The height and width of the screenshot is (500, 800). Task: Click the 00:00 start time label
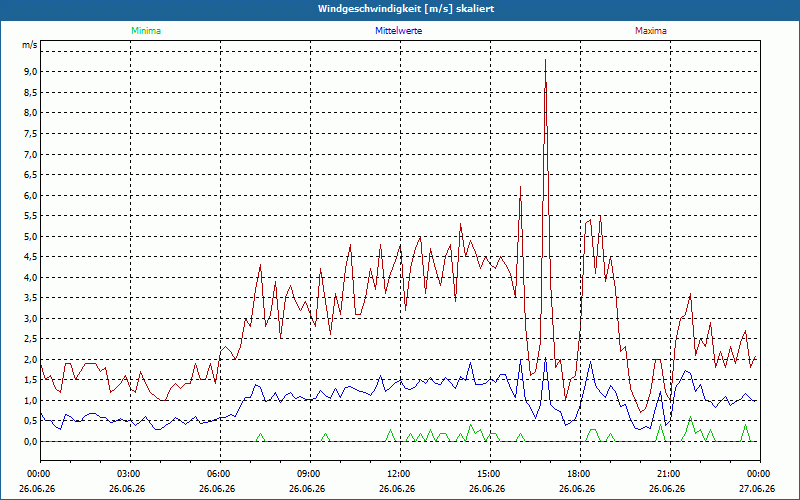[x=37, y=474]
